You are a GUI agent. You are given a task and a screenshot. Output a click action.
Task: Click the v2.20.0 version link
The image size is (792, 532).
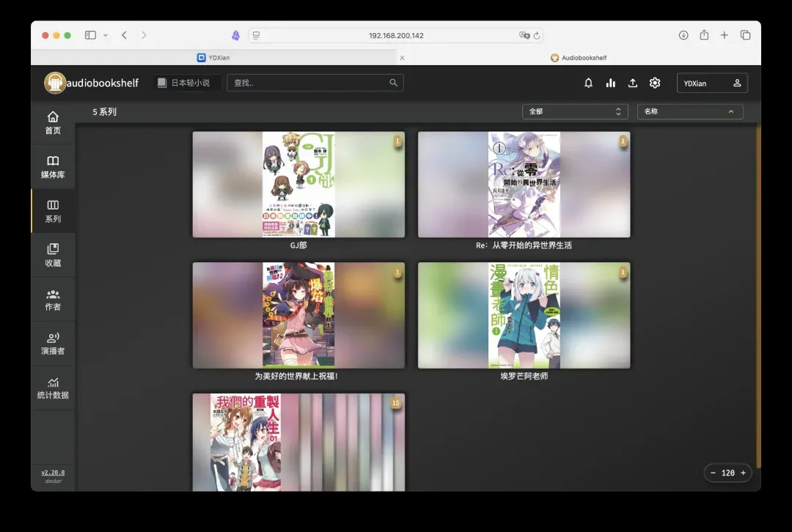(53, 473)
